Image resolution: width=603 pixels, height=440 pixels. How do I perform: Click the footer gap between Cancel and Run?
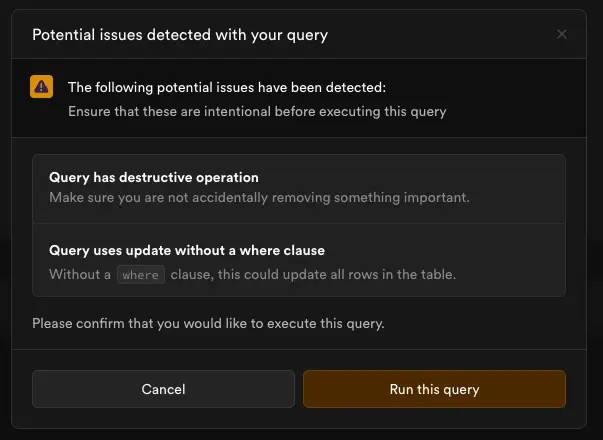pyautogui.click(x=299, y=389)
